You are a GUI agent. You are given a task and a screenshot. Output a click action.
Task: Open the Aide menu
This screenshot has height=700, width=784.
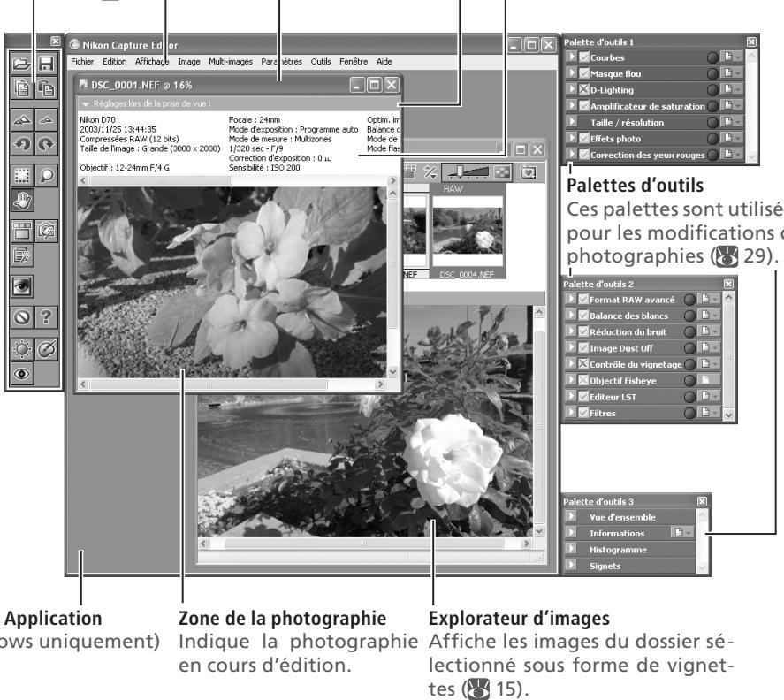pos(384,62)
